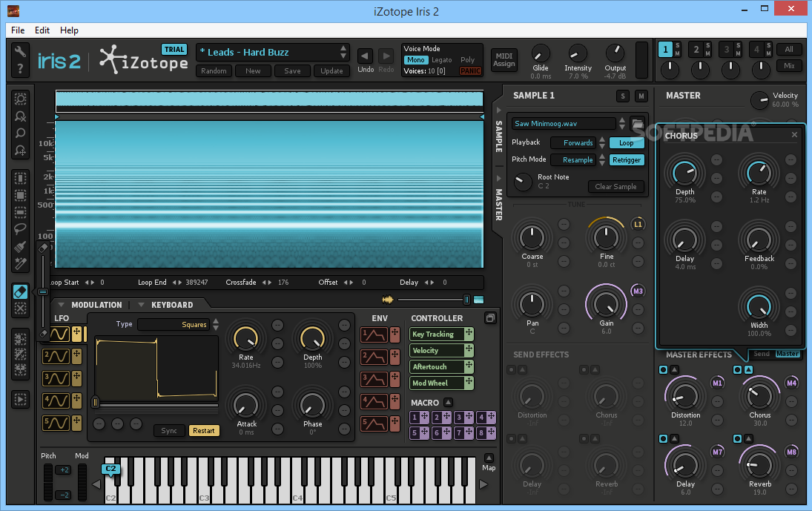The image size is (812, 511).
Task: Expand the KEYBOARD section triangle
Action: coord(141,305)
